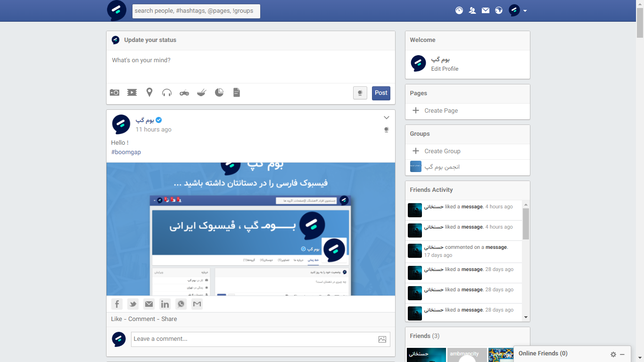The height and width of the screenshot is (362, 644).
Task: Share the post by email envelope icon
Action: coord(149,304)
